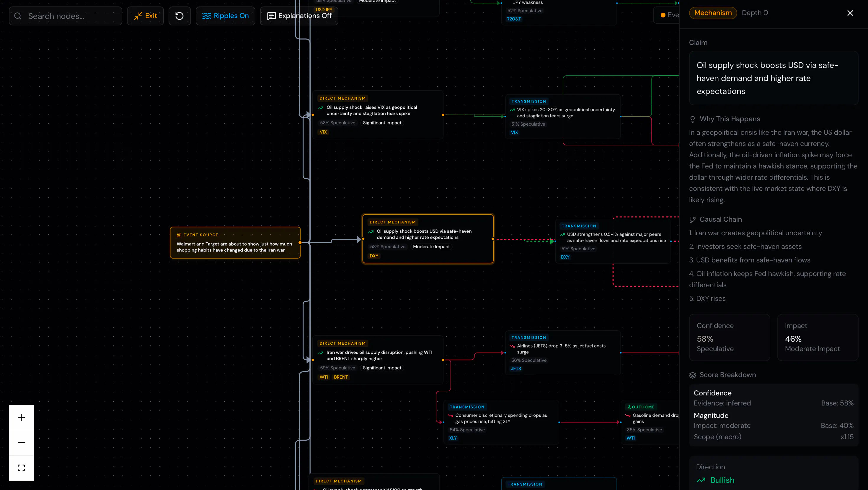Click the XLY ticker tag
The height and width of the screenshot is (490, 868).
pos(453,438)
